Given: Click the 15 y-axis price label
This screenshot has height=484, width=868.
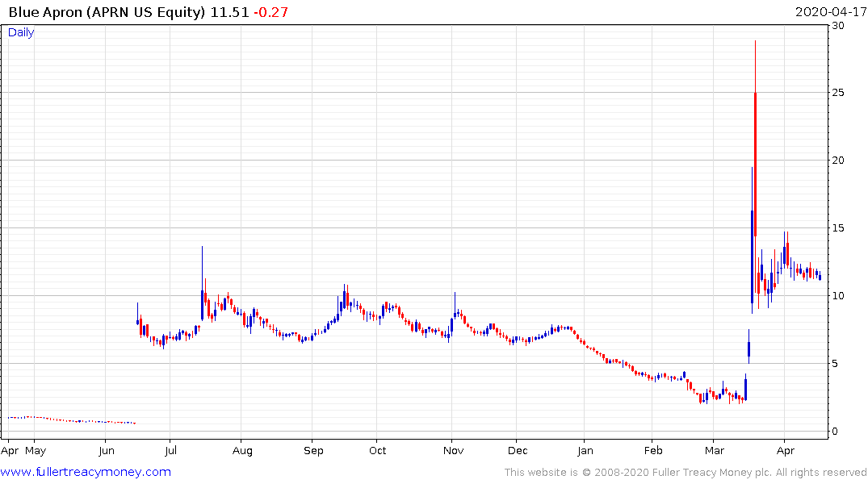Looking at the screenshot, I should [838, 228].
